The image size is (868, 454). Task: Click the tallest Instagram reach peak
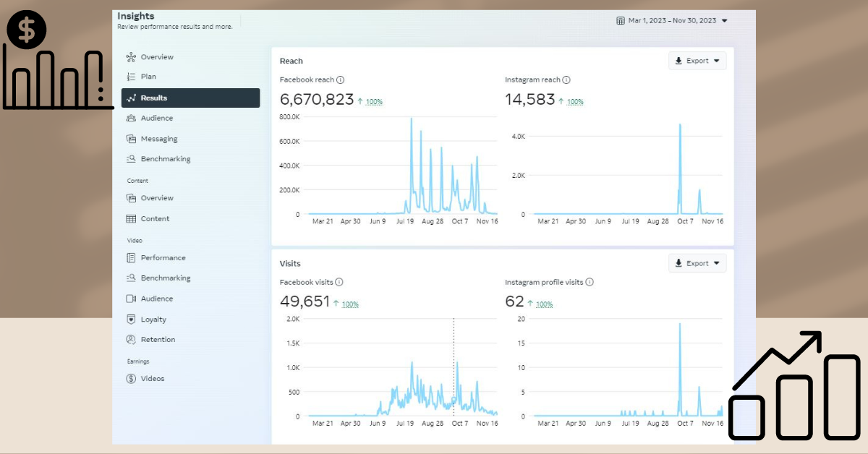point(680,125)
